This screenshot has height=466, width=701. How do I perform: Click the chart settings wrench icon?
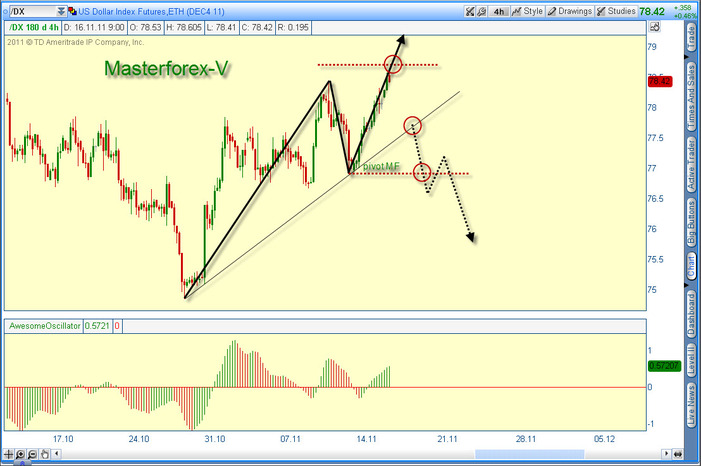(473, 11)
